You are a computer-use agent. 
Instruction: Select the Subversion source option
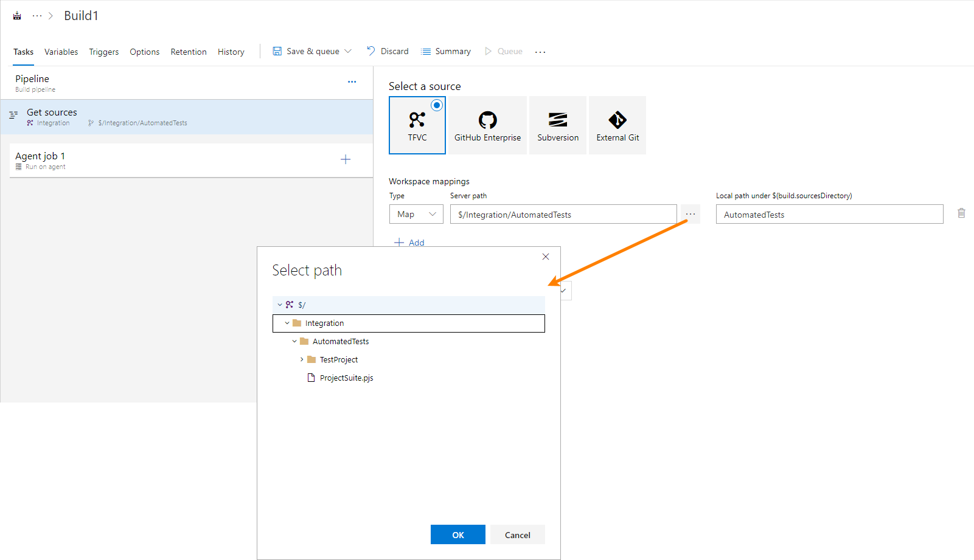(557, 125)
